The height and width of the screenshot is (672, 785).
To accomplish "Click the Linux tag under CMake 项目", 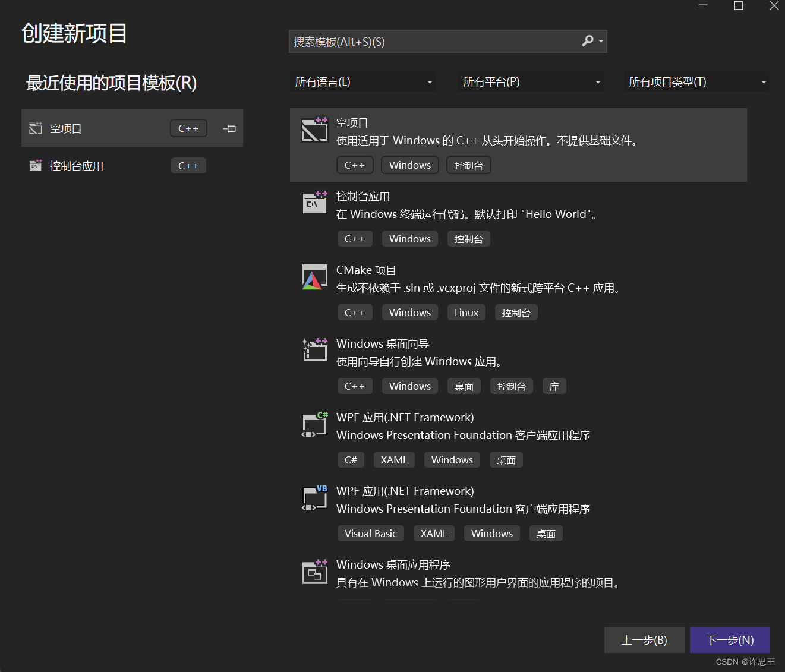I will point(466,313).
